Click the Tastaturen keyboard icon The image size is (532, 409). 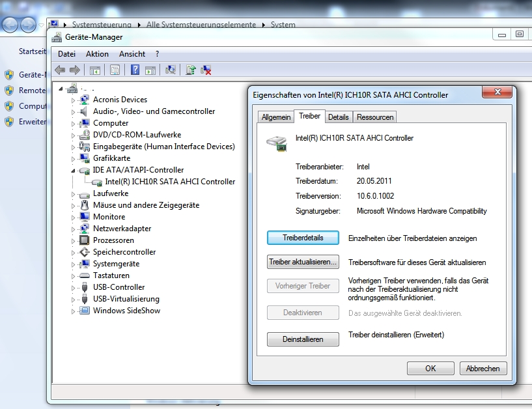84,275
